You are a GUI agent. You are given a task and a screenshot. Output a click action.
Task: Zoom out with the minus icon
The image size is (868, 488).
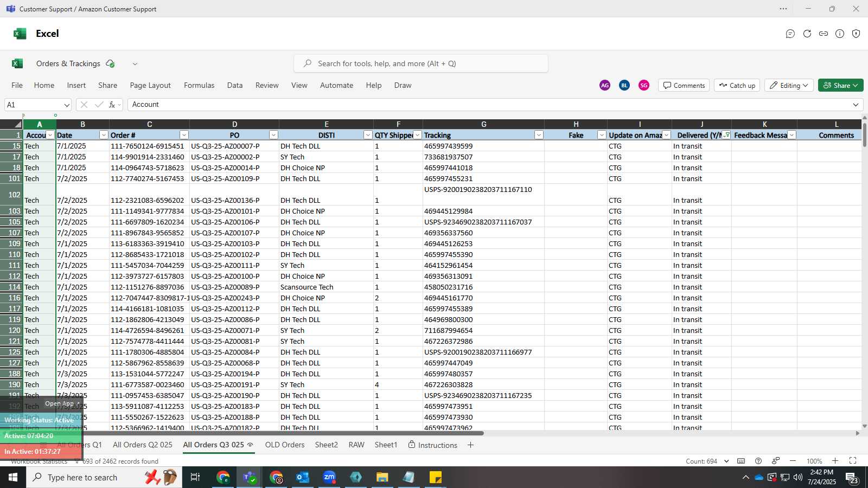[793, 461]
